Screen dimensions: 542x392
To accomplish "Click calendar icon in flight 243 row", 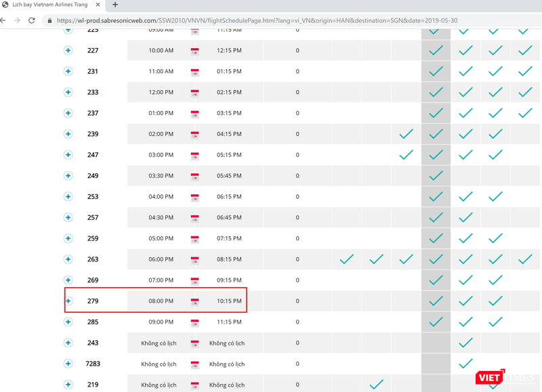I will point(195,343).
